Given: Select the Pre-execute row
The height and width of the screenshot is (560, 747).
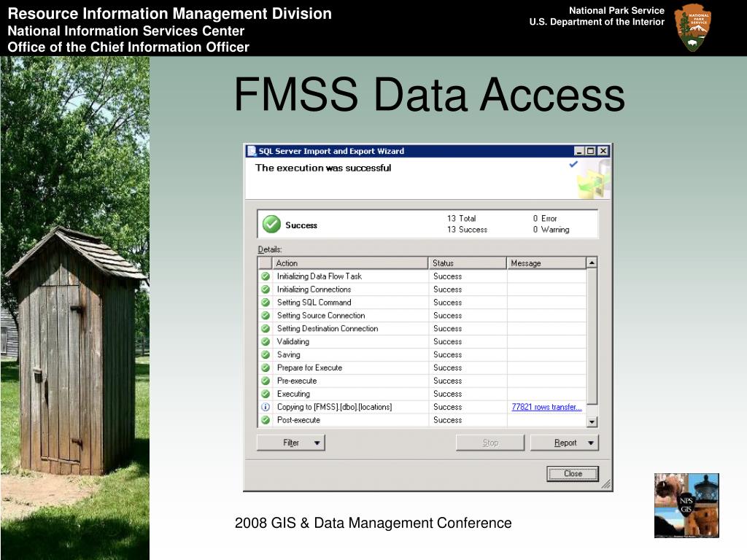Looking at the screenshot, I should [x=422, y=381].
